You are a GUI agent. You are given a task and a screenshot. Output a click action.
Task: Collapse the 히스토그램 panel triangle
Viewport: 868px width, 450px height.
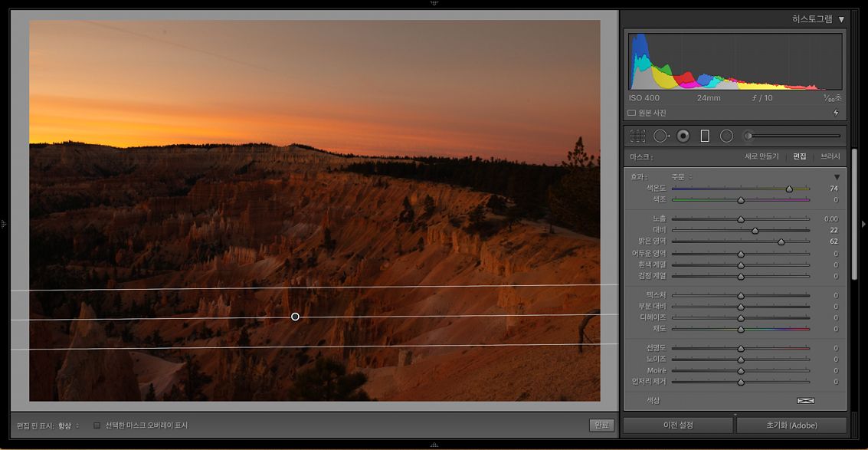tap(841, 19)
